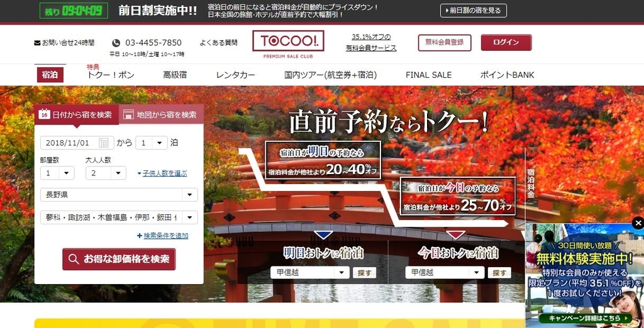Image resolution: width=644 pixels, height=328 pixels.
Task: Open the 大人人数 adults dropdown
Action: (x=106, y=173)
